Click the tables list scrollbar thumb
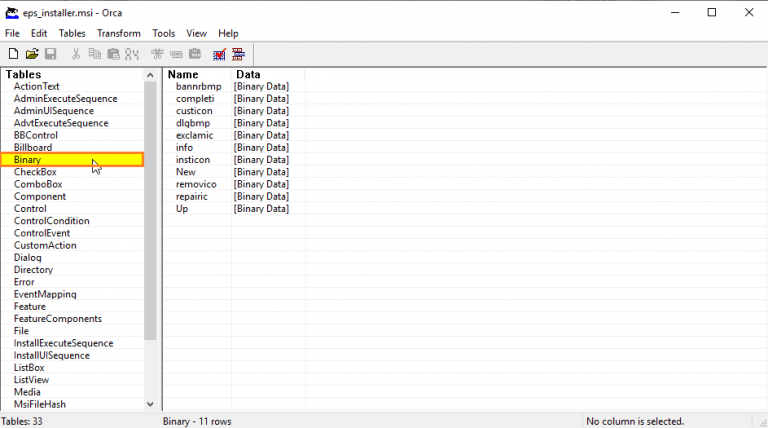768x428 pixels. point(150,210)
